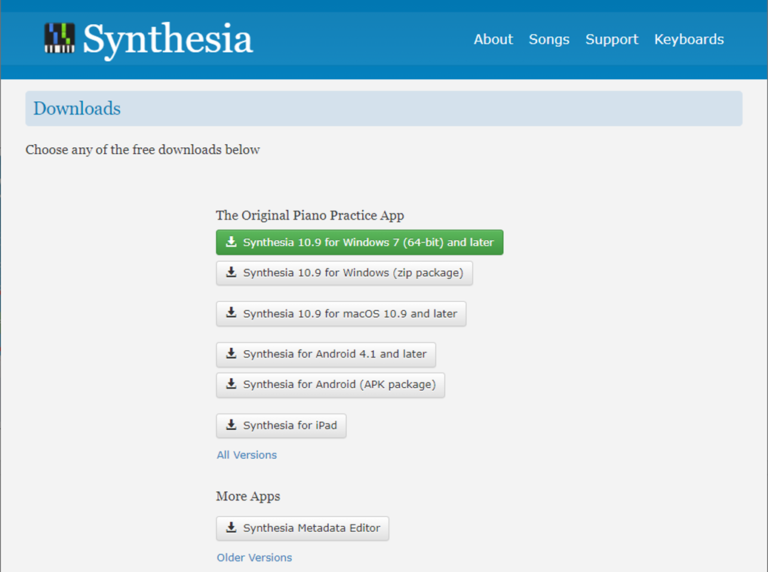Click download icon on Synthesia for iPad button

point(231,425)
